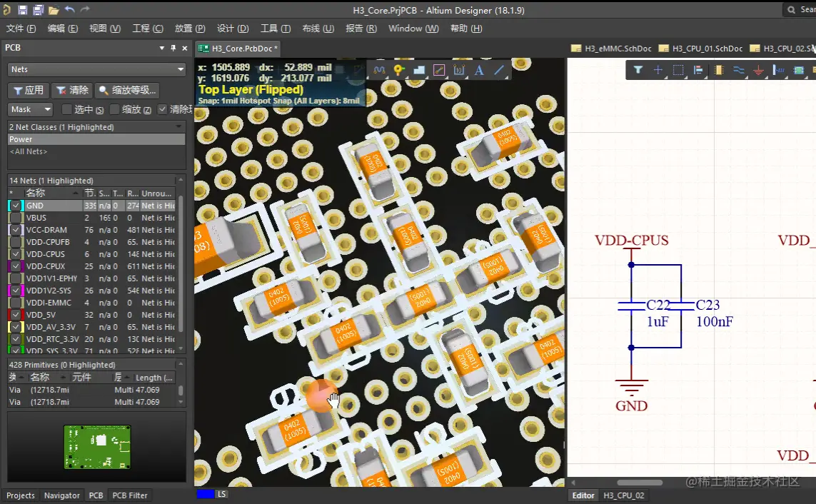Select the GND power port tool
The image size is (816, 504).
point(758,70)
